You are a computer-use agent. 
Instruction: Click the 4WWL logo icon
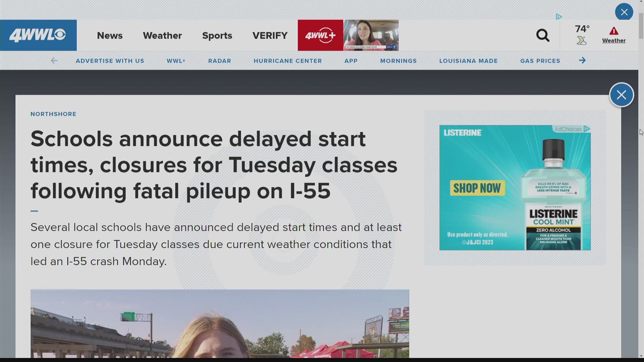coord(39,35)
